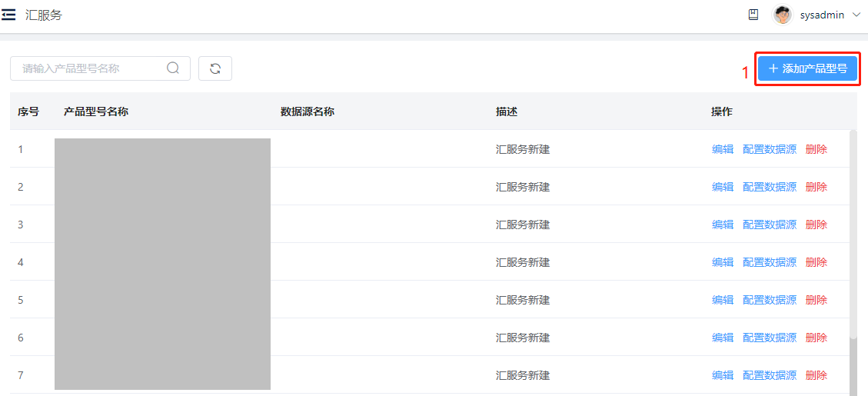Screen dimensions: 868x396
Task: Edit the product model in row 3
Action: pyautogui.click(x=723, y=225)
